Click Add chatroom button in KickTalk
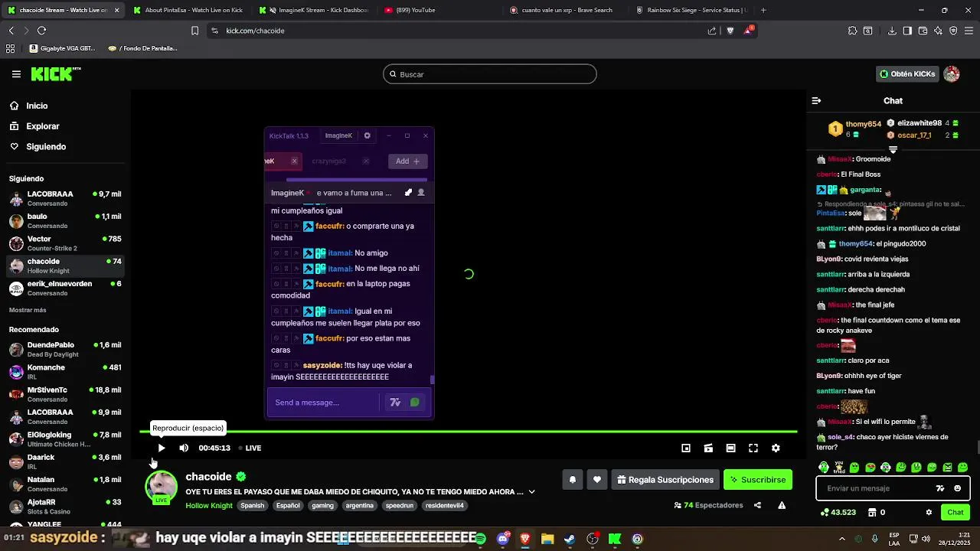The width and height of the screenshot is (980, 551). pyautogui.click(x=407, y=161)
